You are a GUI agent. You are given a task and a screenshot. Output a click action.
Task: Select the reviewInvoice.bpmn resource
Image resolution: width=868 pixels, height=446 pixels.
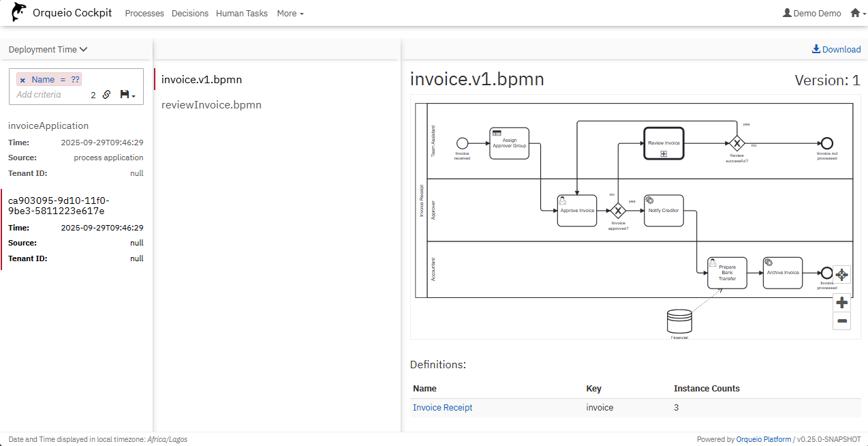211,105
